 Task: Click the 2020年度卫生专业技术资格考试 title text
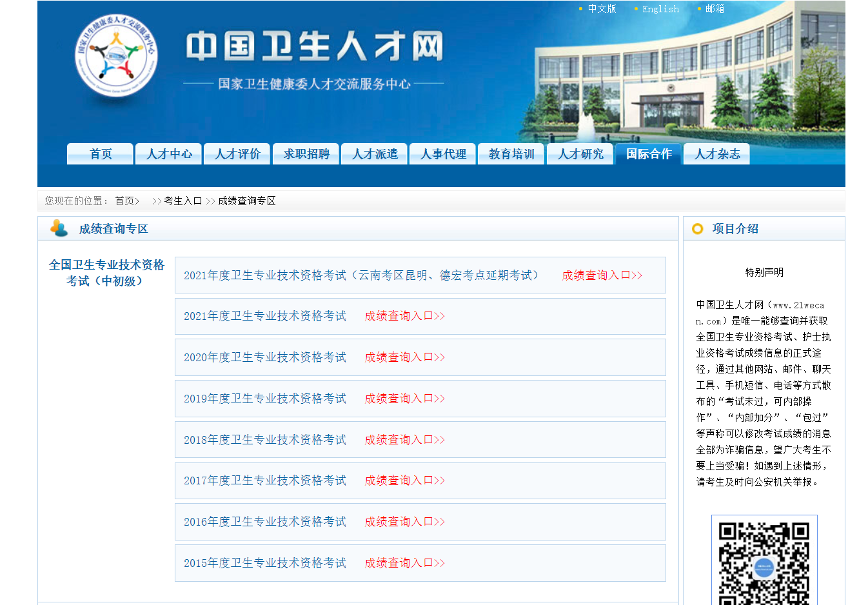point(265,357)
